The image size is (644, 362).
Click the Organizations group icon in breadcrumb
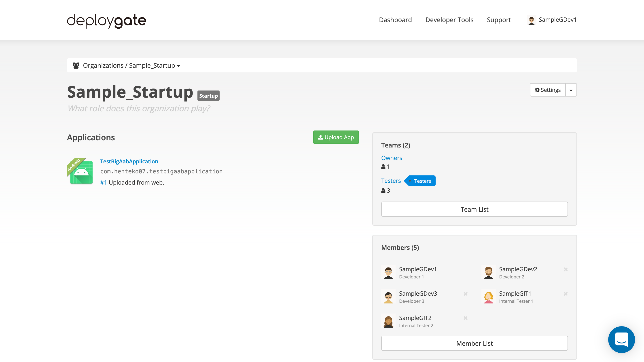point(76,65)
